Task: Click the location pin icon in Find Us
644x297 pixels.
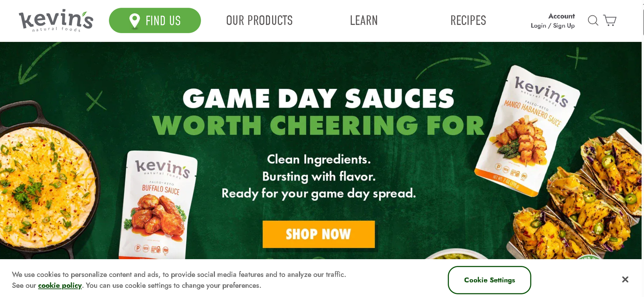Action: 134,21
